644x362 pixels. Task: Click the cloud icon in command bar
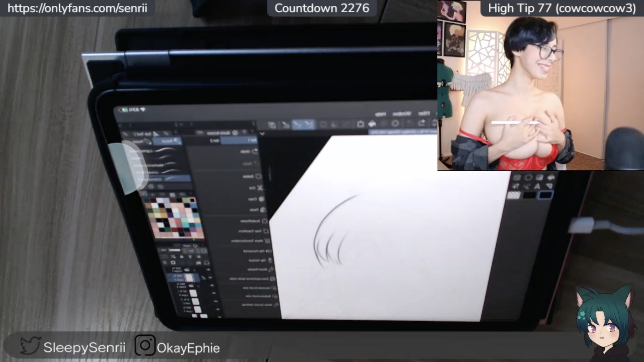tap(372, 124)
